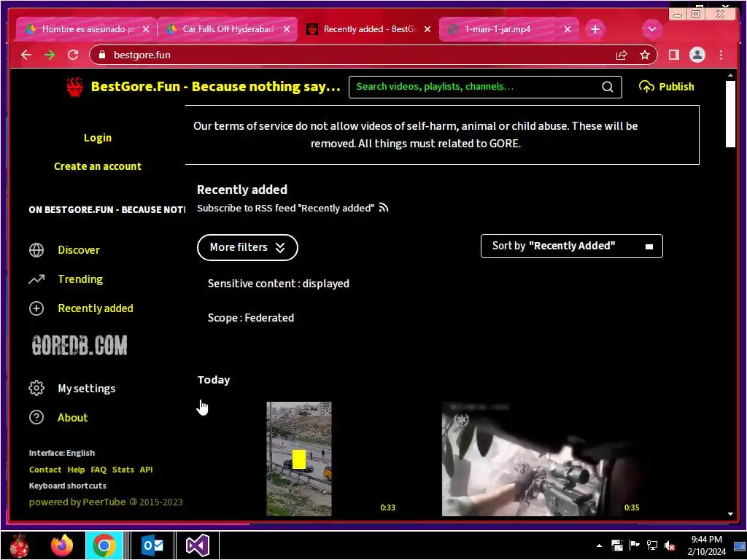Image resolution: width=747 pixels, height=560 pixels.
Task: Reload the bestgore.fun page
Action: [x=73, y=55]
